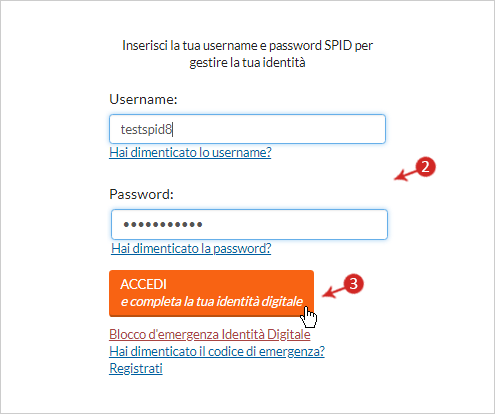The width and height of the screenshot is (495, 414).
Task: Open Blocco d'emergenza Identità Digitale link
Action: [210, 334]
